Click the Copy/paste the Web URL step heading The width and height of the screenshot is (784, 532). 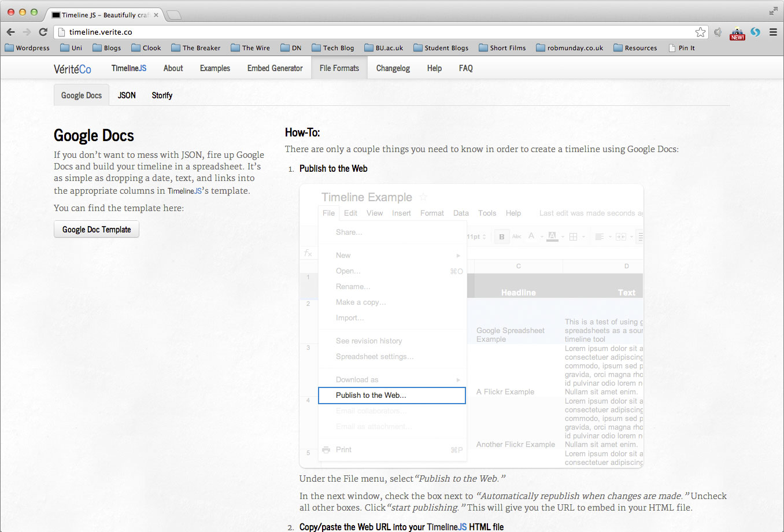point(401,527)
